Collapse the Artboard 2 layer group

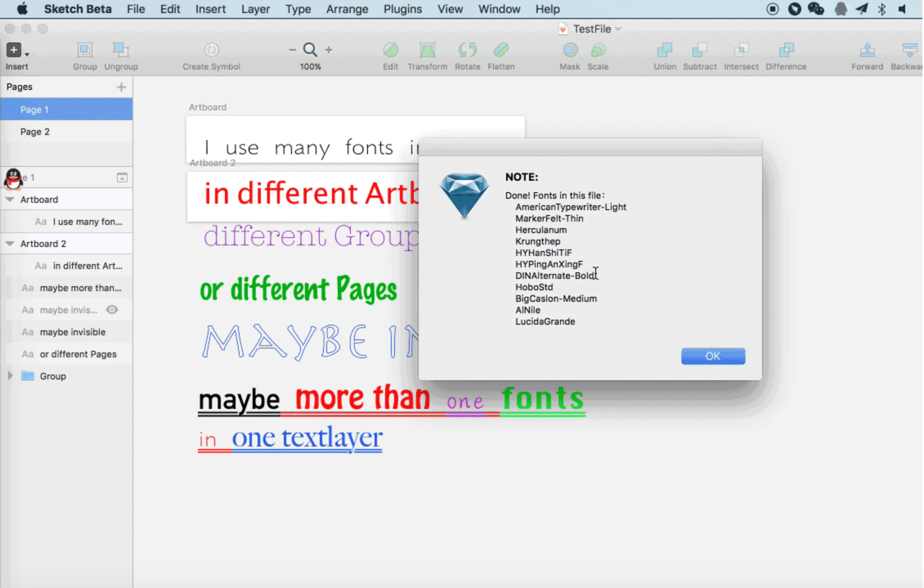pos(9,243)
